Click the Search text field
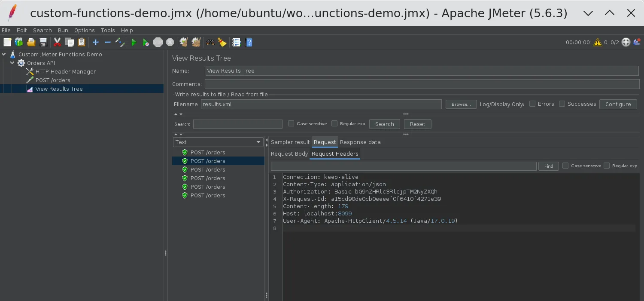The width and height of the screenshot is (644, 301). (238, 124)
